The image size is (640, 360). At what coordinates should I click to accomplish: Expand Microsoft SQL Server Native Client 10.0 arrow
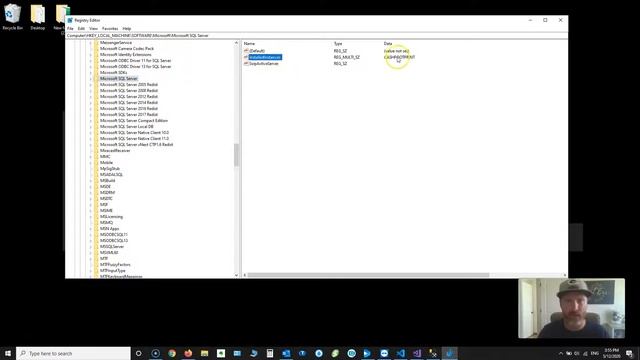[x=91, y=132]
